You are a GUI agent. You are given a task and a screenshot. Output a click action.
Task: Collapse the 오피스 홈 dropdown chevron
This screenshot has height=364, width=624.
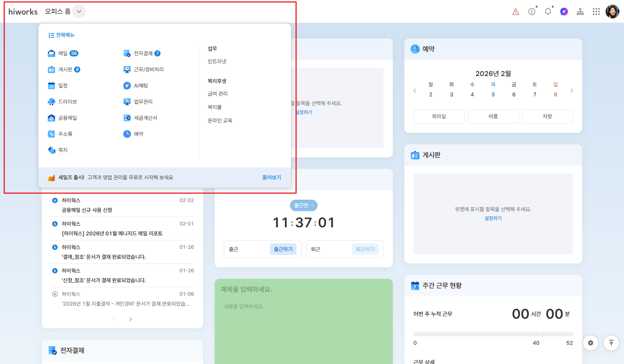79,12
